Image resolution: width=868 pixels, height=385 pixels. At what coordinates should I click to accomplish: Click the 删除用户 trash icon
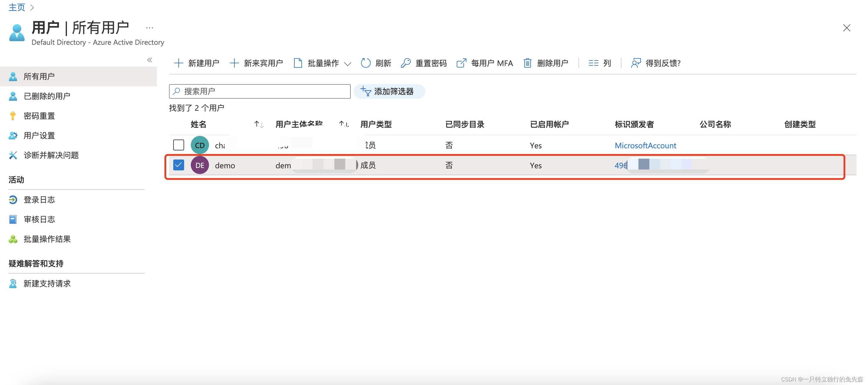coord(527,63)
